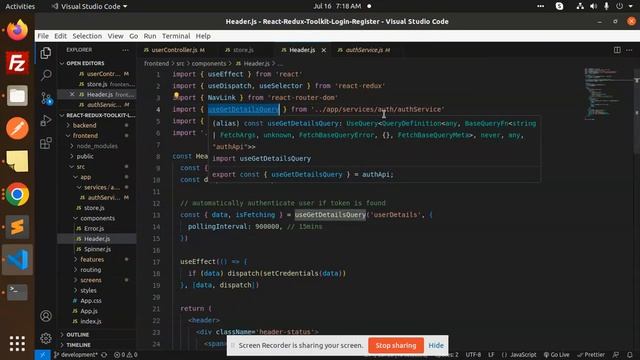Click the remote window status icon
Screen dimensions: 640x360
point(42,355)
